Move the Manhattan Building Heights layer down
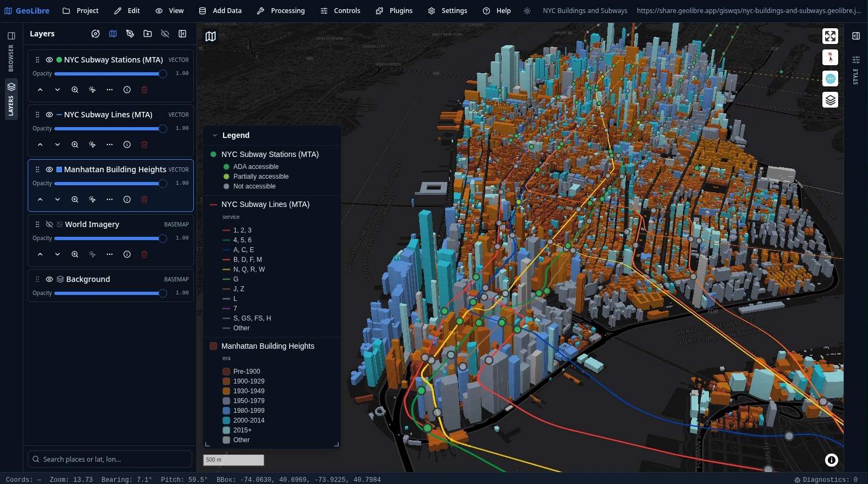 coord(58,199)
